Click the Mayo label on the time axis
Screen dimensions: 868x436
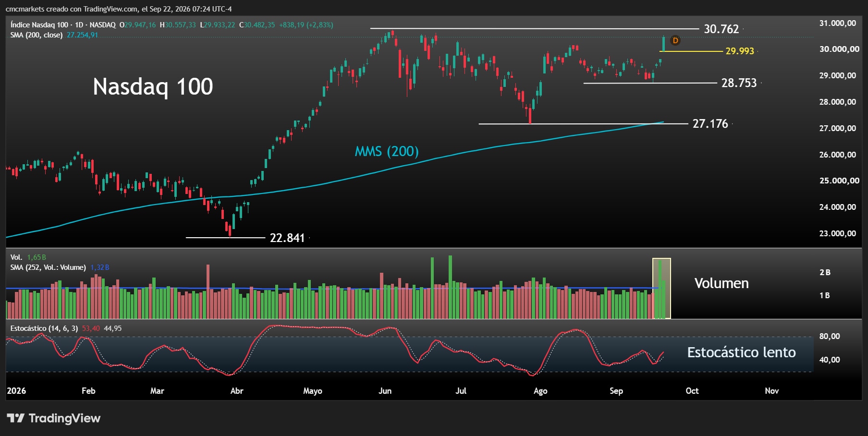click(x=313, y=391)
